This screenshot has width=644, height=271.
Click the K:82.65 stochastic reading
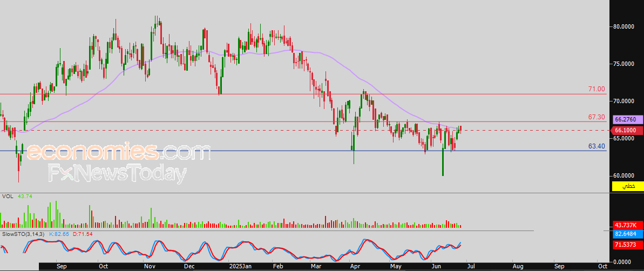tap(59, 234)
